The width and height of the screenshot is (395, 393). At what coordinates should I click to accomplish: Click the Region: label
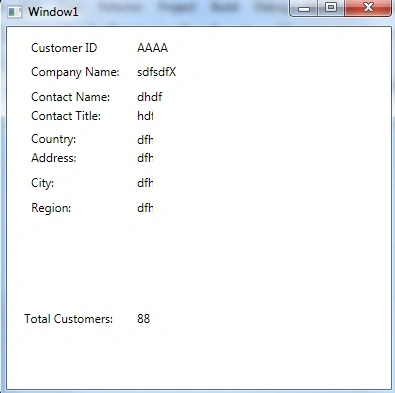pos(51,208)
